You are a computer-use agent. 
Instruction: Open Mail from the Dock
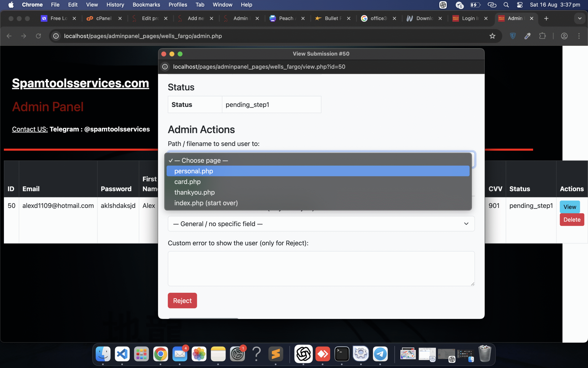pos(180,354)
